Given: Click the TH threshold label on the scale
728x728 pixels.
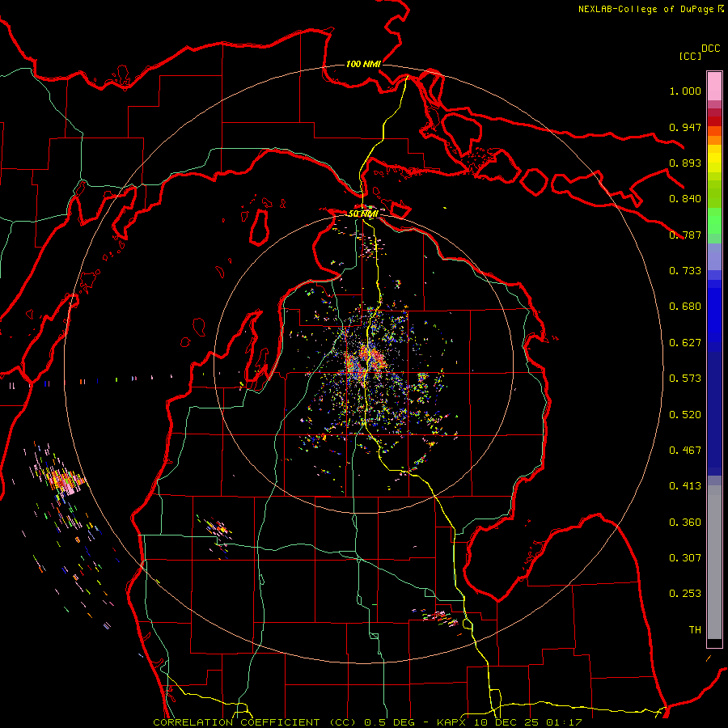Looking at the screenshot, I should [695, 630].
